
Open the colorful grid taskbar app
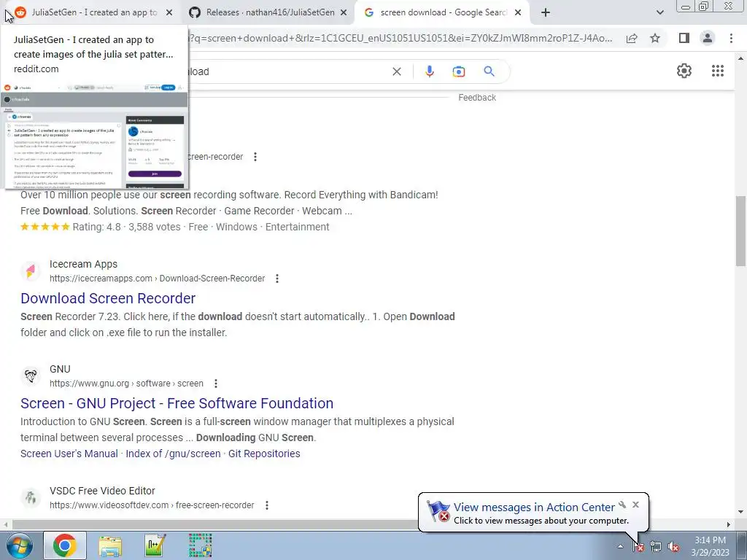(x=200, y=545)
